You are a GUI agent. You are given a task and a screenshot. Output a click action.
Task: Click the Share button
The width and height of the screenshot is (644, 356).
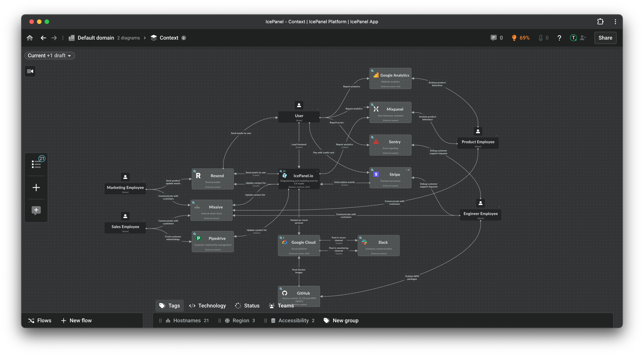coord(605,38)
